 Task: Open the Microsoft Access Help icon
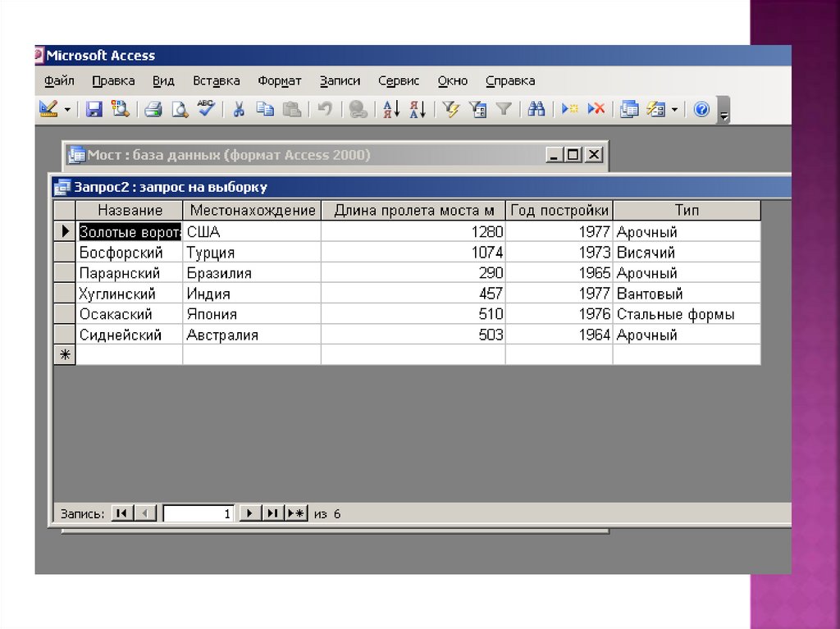[701, 109]
